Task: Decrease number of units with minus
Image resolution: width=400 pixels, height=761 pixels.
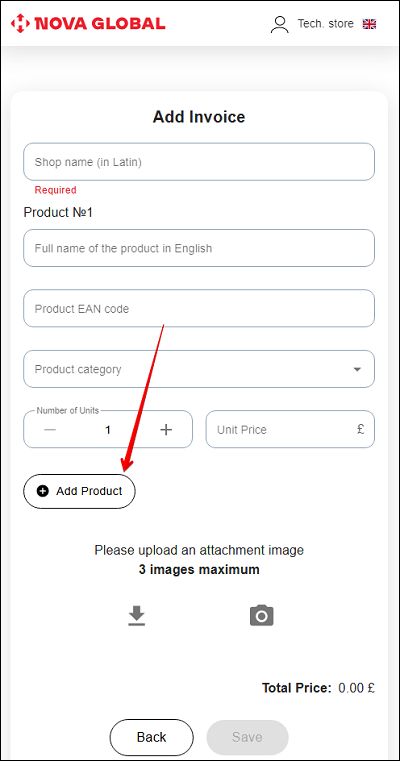Action: point(50,430)
